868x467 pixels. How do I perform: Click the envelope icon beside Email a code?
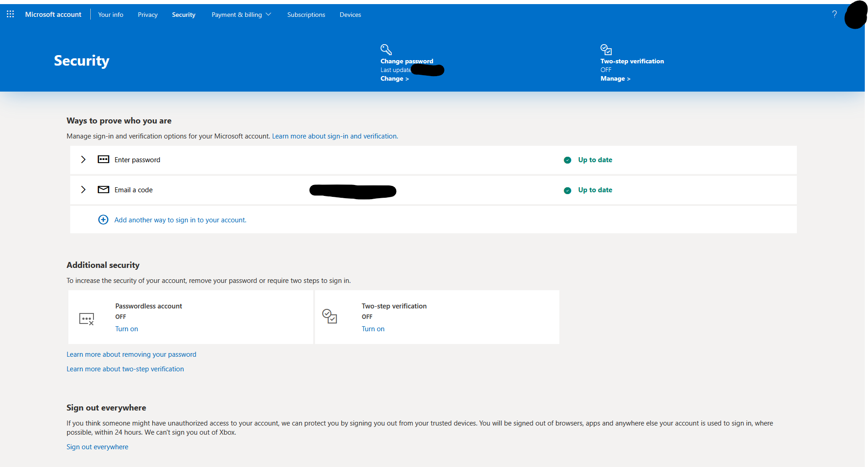103,190
